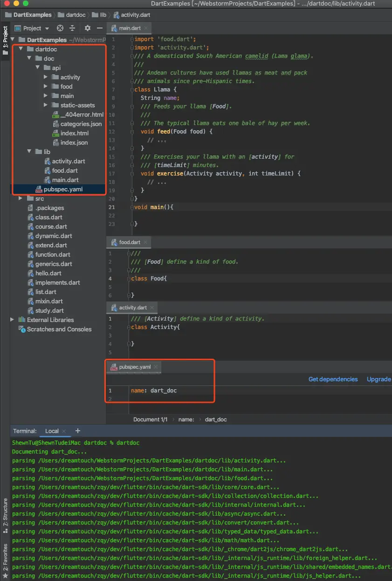392x581 pixels.
Task: Click DartExamples in the navigation breadcrumb
Action: pyautogui.click(x=28, y=15)
